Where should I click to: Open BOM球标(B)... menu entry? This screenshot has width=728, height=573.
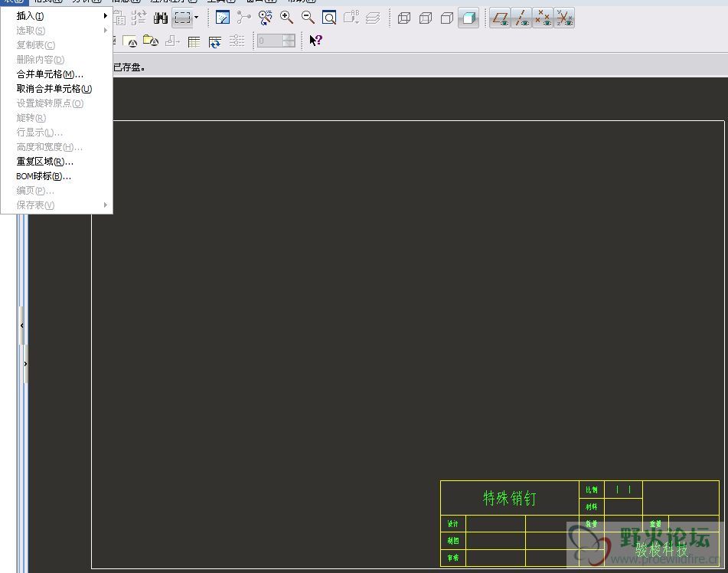(x=57, y=176)
